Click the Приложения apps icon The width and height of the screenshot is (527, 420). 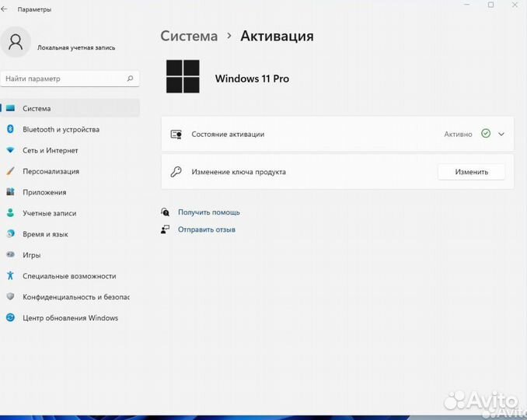pos(10,191)
